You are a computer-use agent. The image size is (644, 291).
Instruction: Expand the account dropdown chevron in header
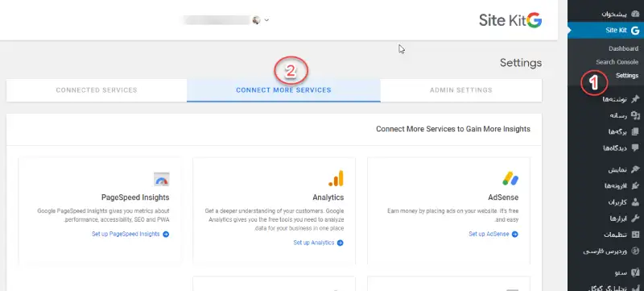point(266,19)
